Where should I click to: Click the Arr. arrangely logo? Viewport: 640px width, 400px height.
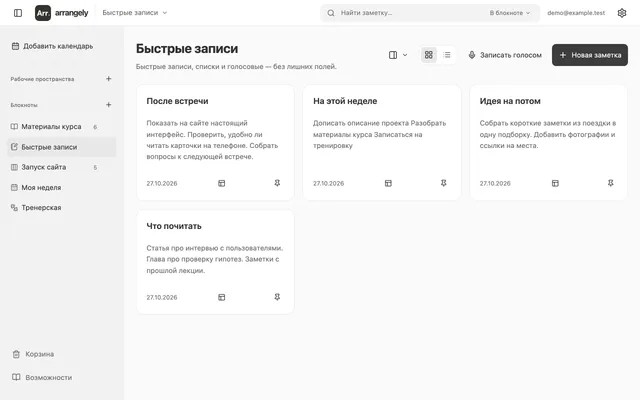[x=62, y=13]
